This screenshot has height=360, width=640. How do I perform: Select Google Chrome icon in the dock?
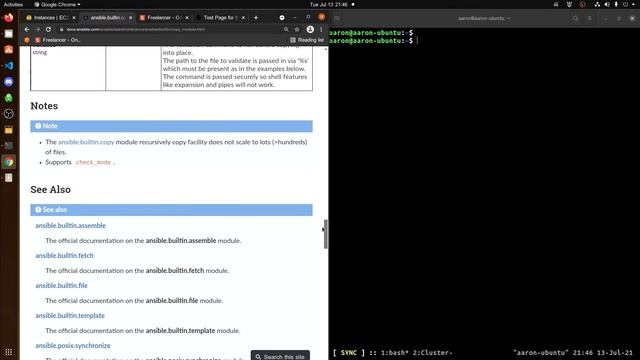pos(9,162)
